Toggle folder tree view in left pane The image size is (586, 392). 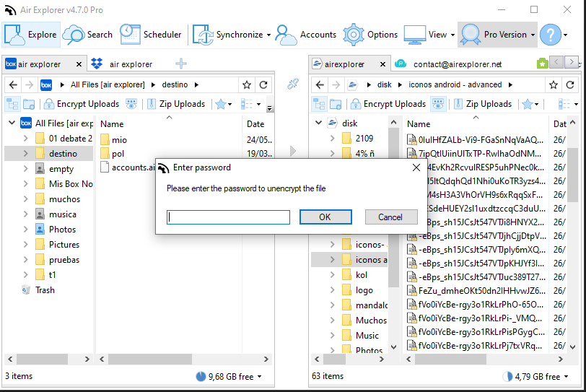[x=12, y=104]
